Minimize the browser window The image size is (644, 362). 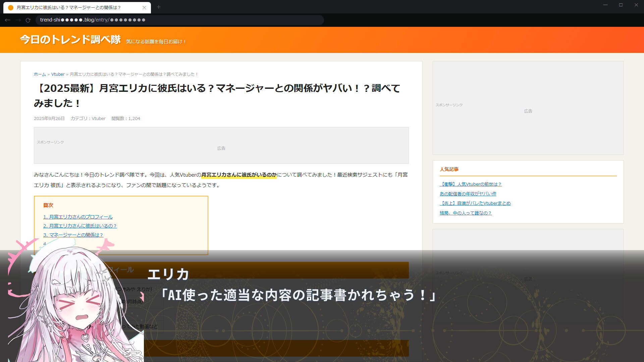point(605,5)
